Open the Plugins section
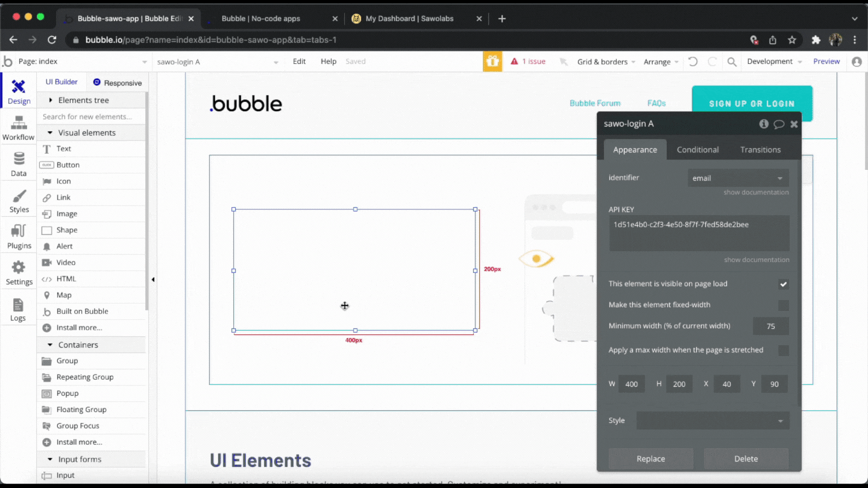868x488 pixels. point(19,237)
